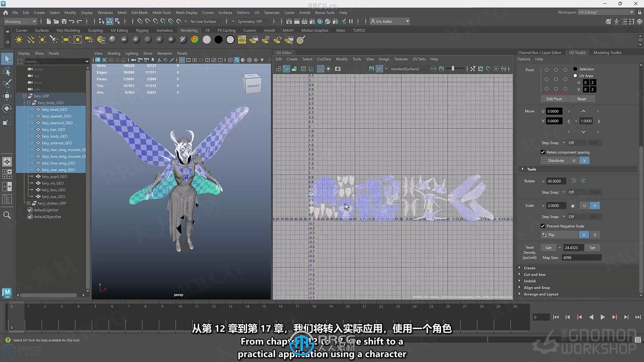Adjust the UV Editor dim image slider
Image resolution: width=644 pixels, height=362 pixels.
tap(453, 69)
